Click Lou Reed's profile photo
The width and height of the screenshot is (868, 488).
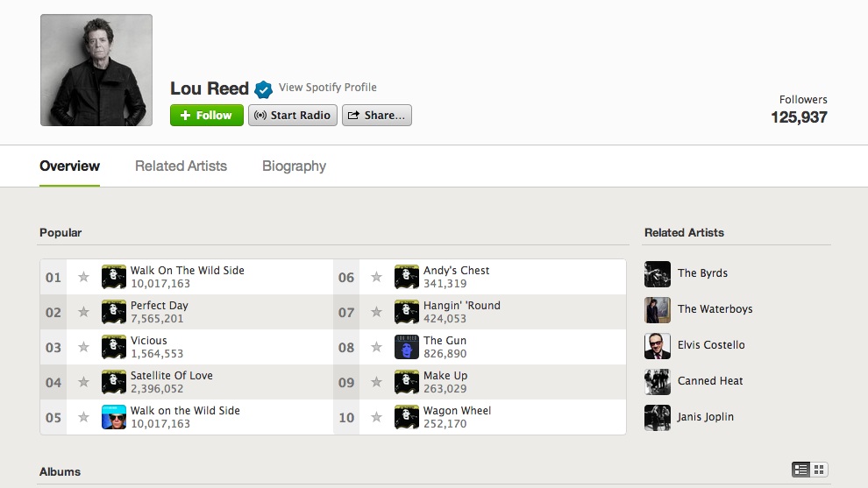96,70
